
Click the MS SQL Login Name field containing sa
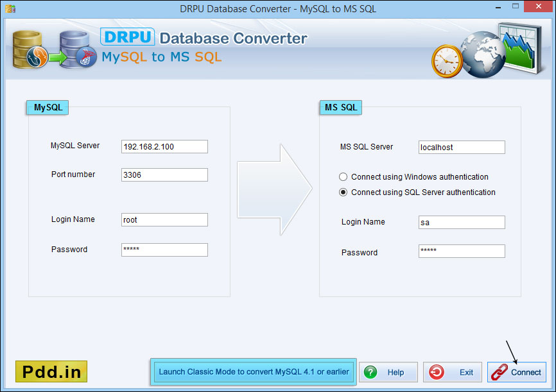(x=462, y=222)
